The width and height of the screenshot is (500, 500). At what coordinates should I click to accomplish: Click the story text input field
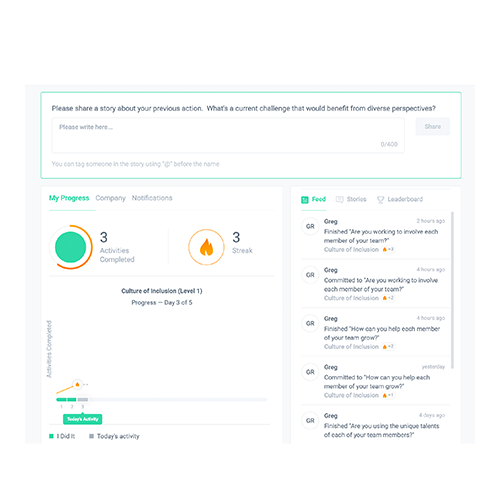[x=228, y=135]
